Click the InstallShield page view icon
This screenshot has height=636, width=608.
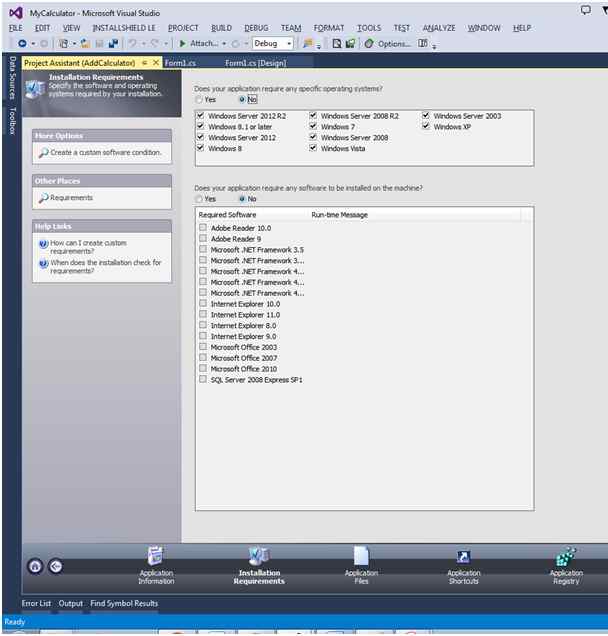[x=336, y=43]
